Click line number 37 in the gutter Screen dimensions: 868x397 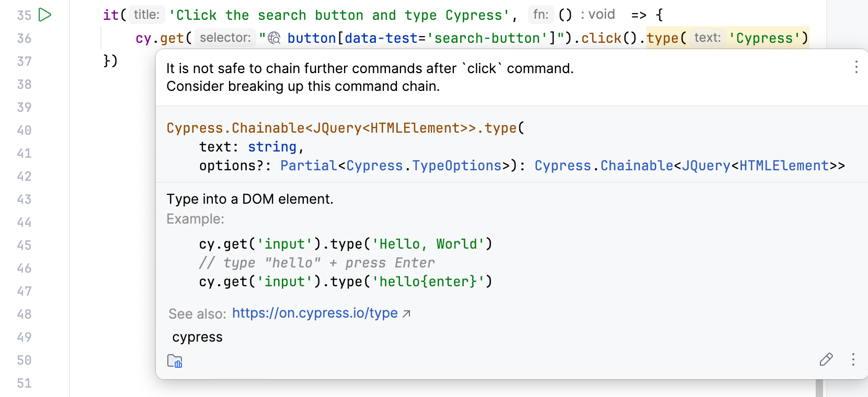(24, 61)
